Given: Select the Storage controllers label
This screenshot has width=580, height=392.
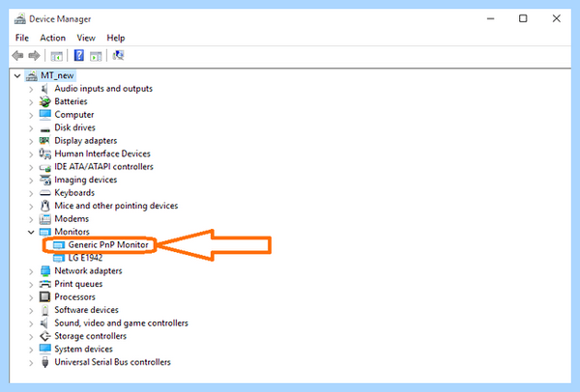Looking at the screenshot, I should [x=91, y=336].
